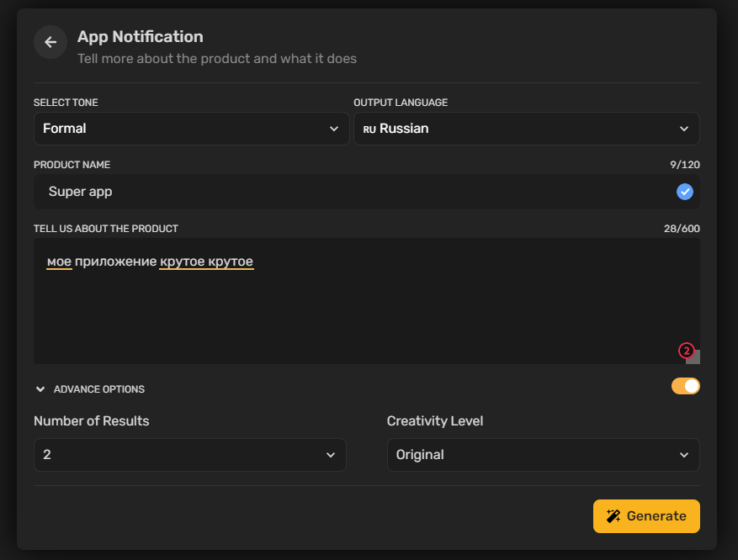Viewport: 738px width, 560px height.
Task: Click the Advance Options collapse chevron
Action: coord(40,389)
